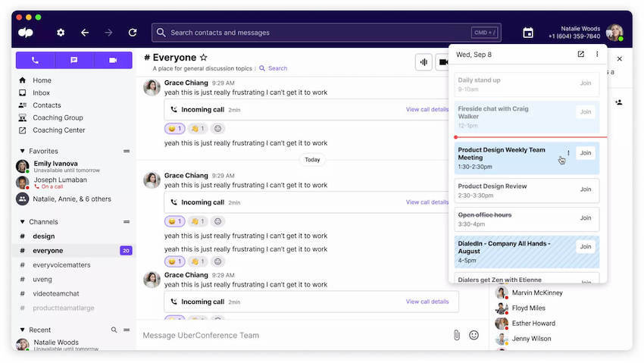Open the calendar icon in header
Viewport: 644px width, 363px height.
[528, 33]
